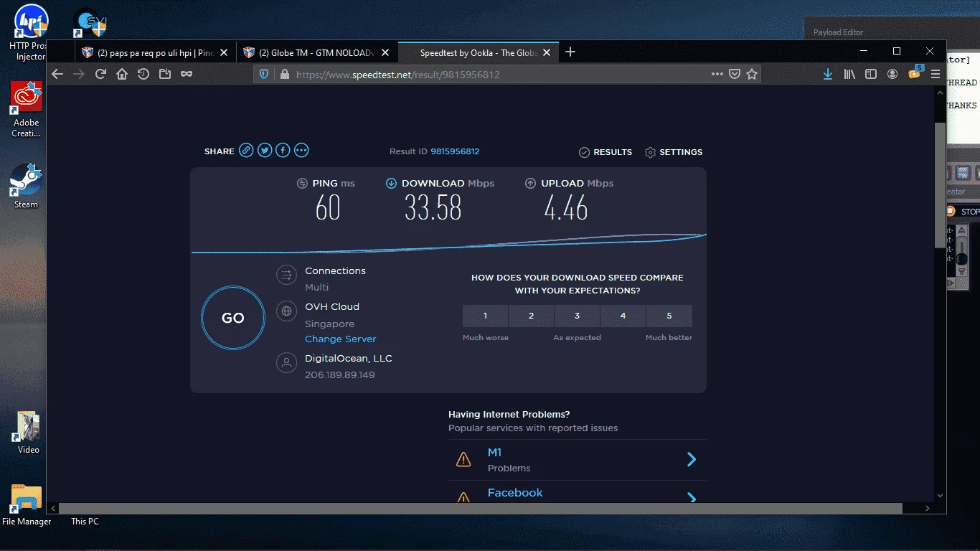Click the Change Server link

point(341,339)
